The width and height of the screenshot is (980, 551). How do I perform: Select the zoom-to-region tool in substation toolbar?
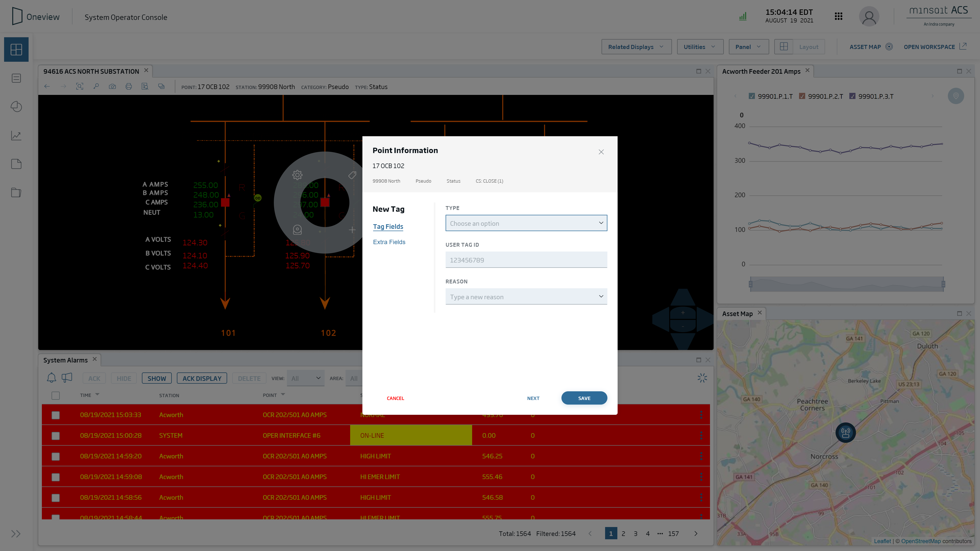pyautogui.click(x=80, y=86)
